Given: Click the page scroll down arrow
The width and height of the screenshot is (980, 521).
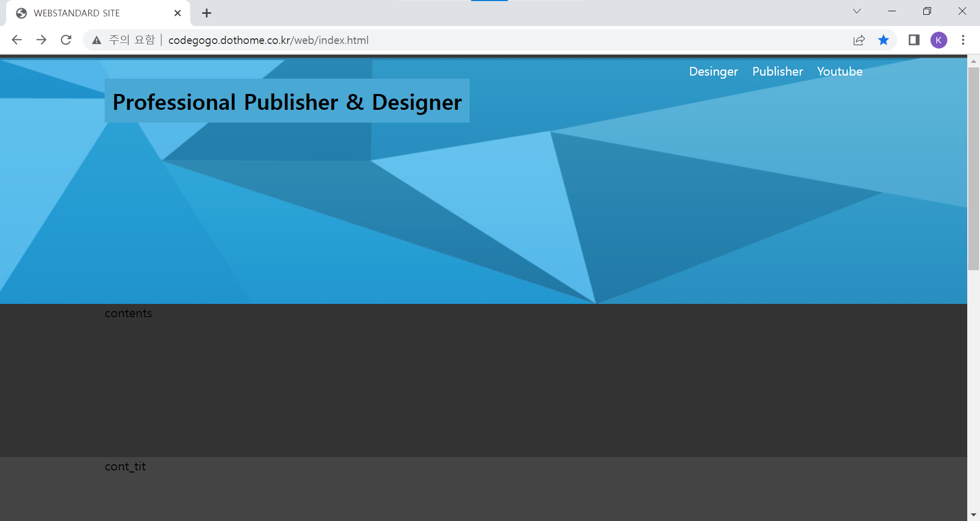Looking at the screenshot, I should click(973, 515).
